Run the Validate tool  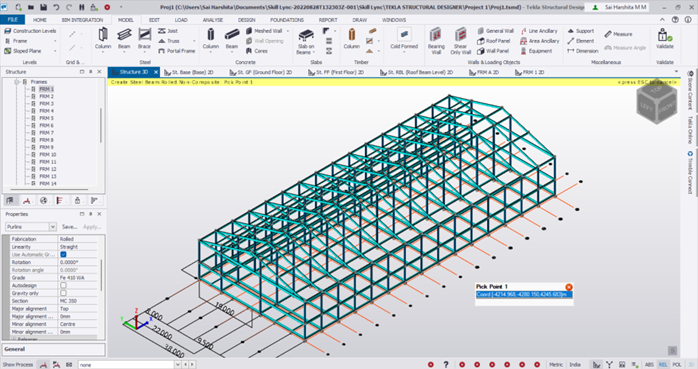pos(665,38)
